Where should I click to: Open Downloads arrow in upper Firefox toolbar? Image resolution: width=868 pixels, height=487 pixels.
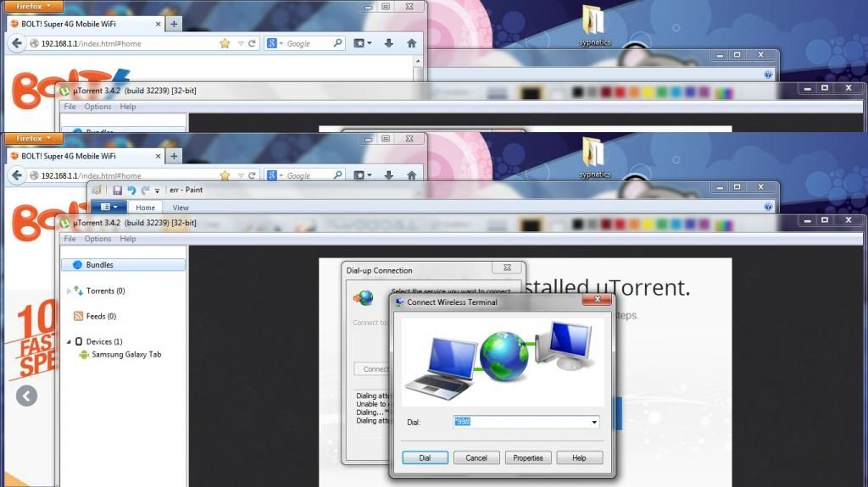pyautogui.click(x=388, y=43)
